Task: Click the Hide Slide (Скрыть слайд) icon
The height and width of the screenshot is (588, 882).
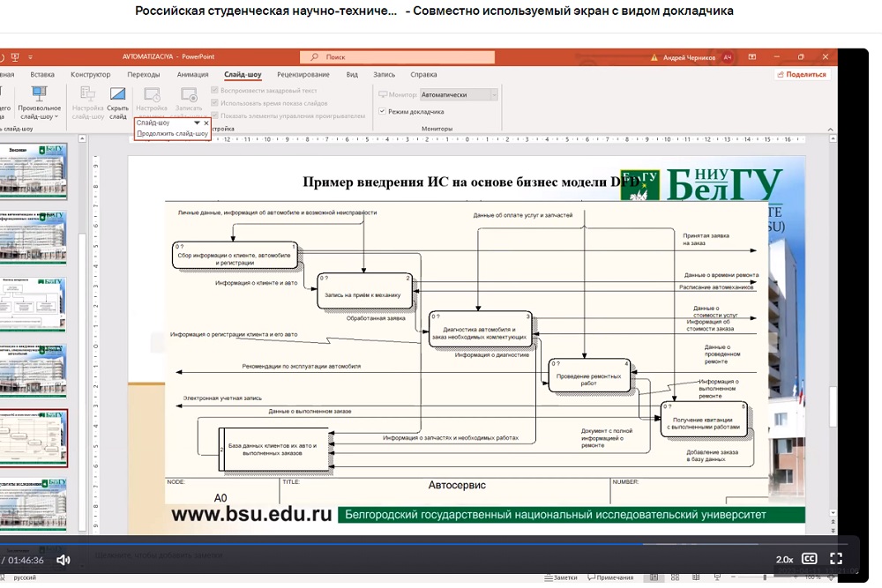Action: (x=118, y=100)
